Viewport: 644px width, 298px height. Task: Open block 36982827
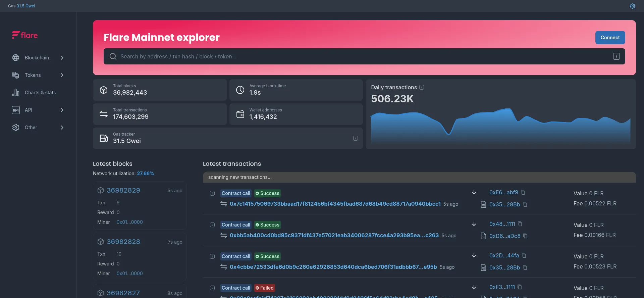(123, 293)
